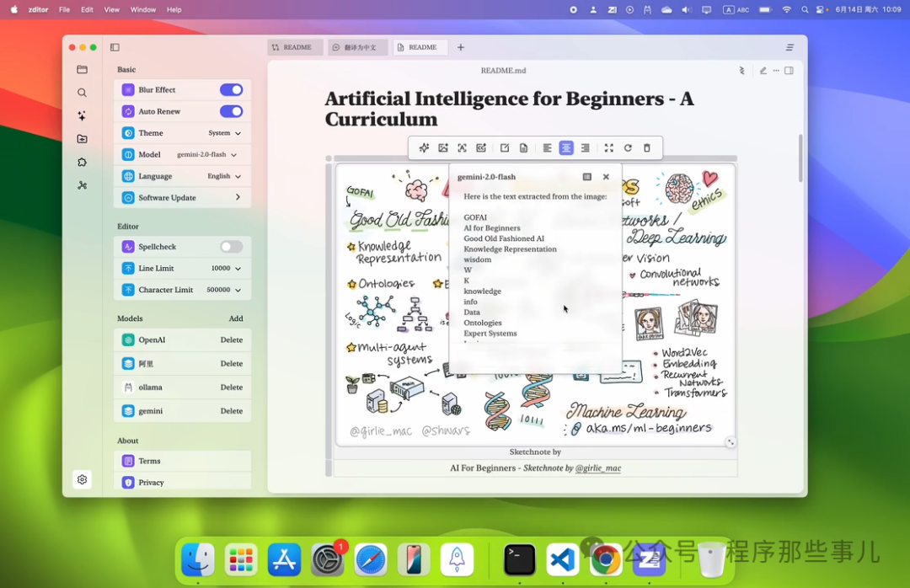Open Spotlight search in menu bar
The width and height of the screenshot is (910, 588).
(805, 9)
